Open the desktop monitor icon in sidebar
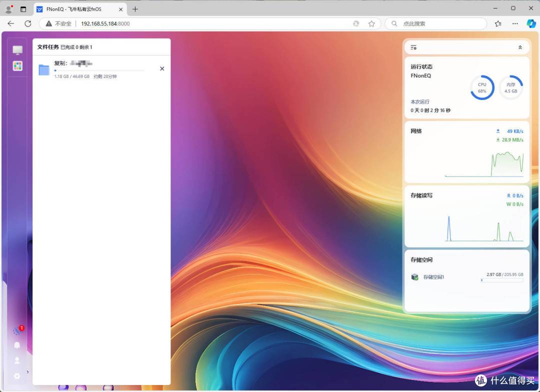 17,50
